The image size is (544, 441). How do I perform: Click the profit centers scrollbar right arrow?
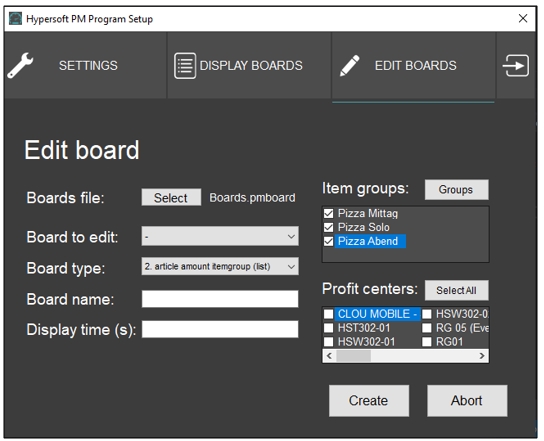[482, 356]
